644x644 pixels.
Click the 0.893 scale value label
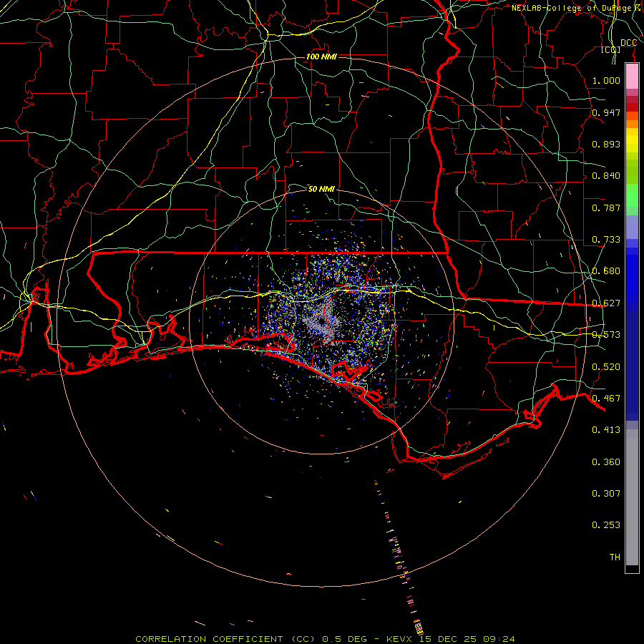point(606,145)
